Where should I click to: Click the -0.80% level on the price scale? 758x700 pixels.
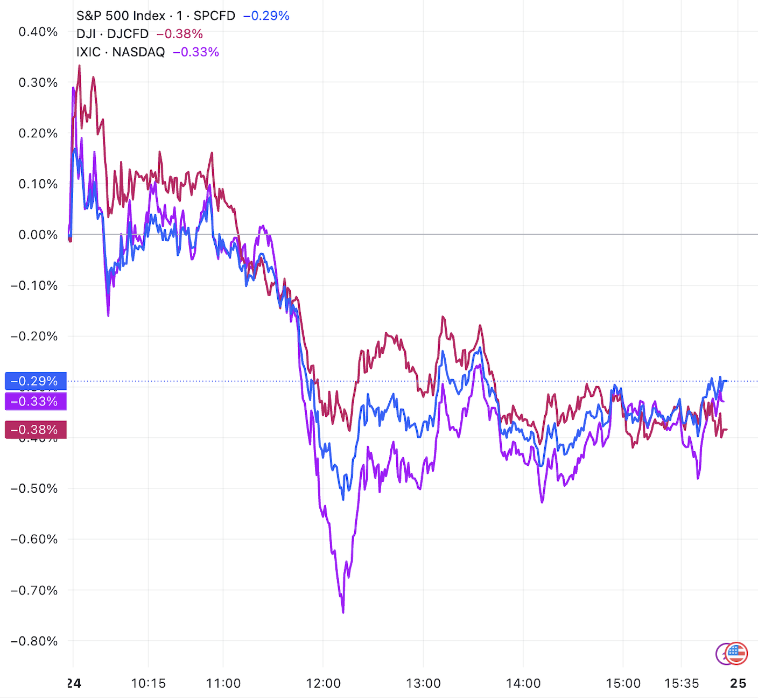click(34, 641)
